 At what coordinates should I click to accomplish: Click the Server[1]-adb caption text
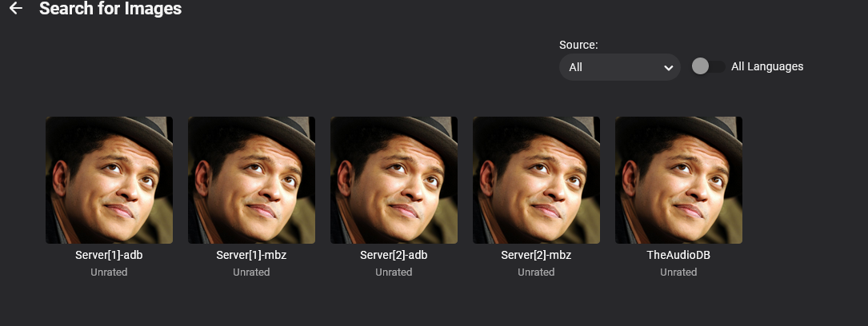[109, 256]
